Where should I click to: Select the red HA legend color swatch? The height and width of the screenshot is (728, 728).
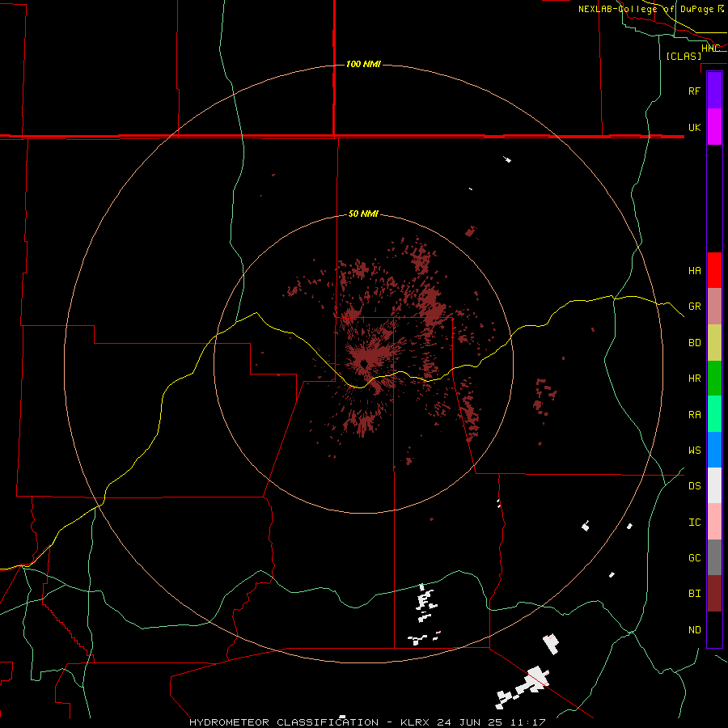click(714, 270)
